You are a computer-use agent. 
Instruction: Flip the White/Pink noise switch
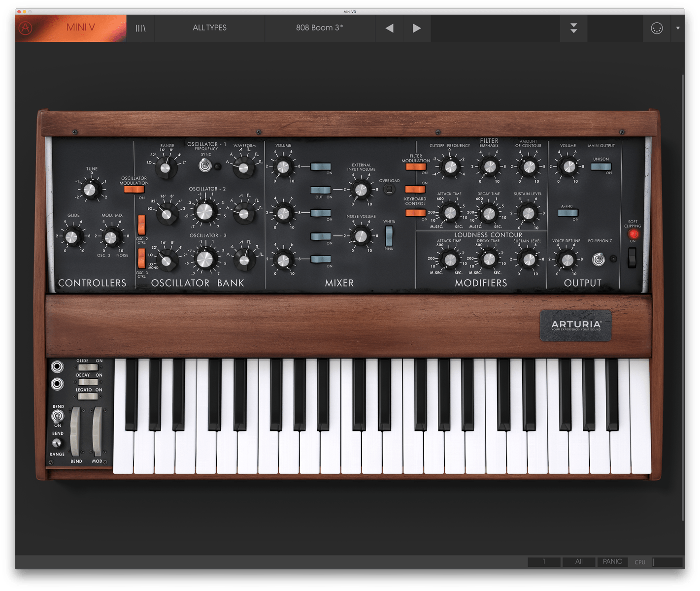(x=389, y=236)
